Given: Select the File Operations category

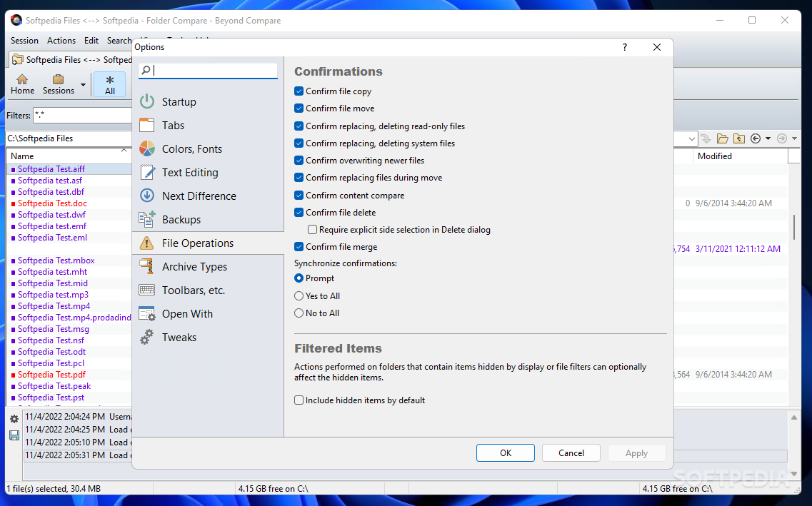Looking at the screenshot, I should pyautogui.click(x=209, y=243).
